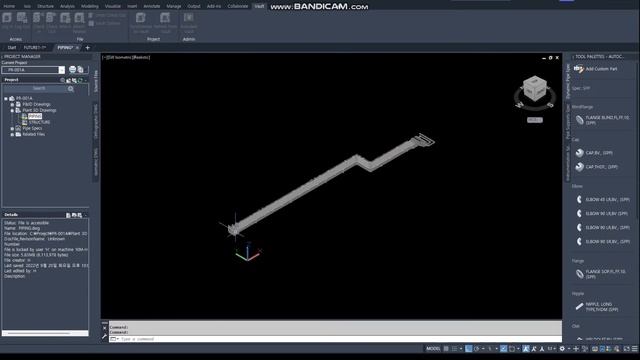The height and width of the screenshot is (360, 640).
Task: Open the Orthographic DWG side tab
Action: pyautogui.click(x=96, y=121)
